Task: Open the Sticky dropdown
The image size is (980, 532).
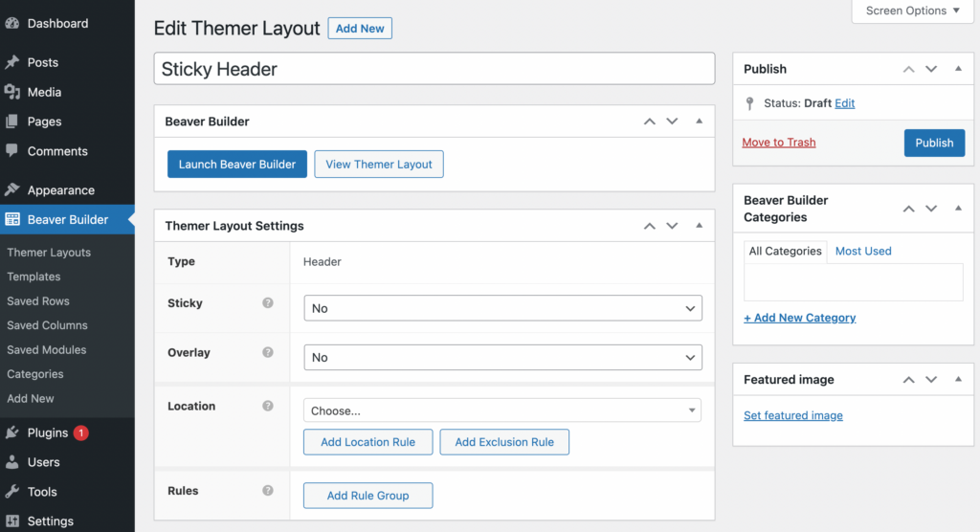Action: (x=502, y=308)
